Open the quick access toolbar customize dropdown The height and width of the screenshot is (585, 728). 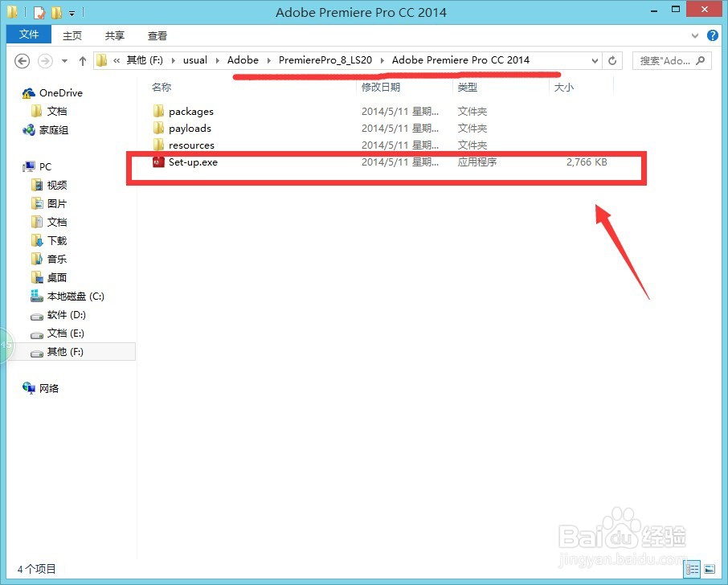click(72, 12)
